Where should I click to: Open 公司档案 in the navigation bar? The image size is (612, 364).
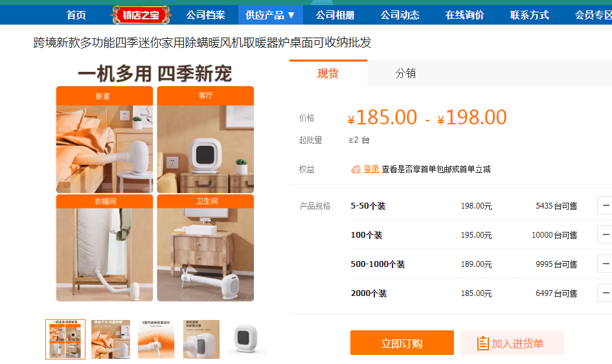click(x=206, y=15)
